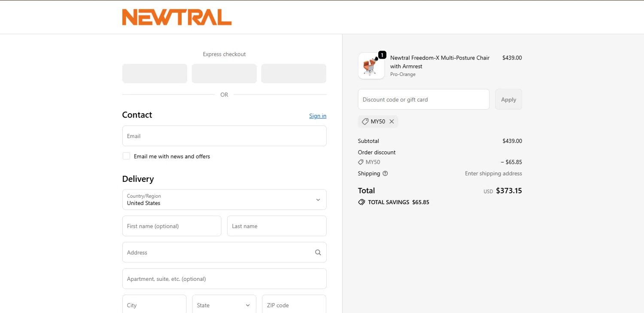Viewport: 644px width, 313px height.
Task: Click the Apply discount button
Action: coord(508,99)
